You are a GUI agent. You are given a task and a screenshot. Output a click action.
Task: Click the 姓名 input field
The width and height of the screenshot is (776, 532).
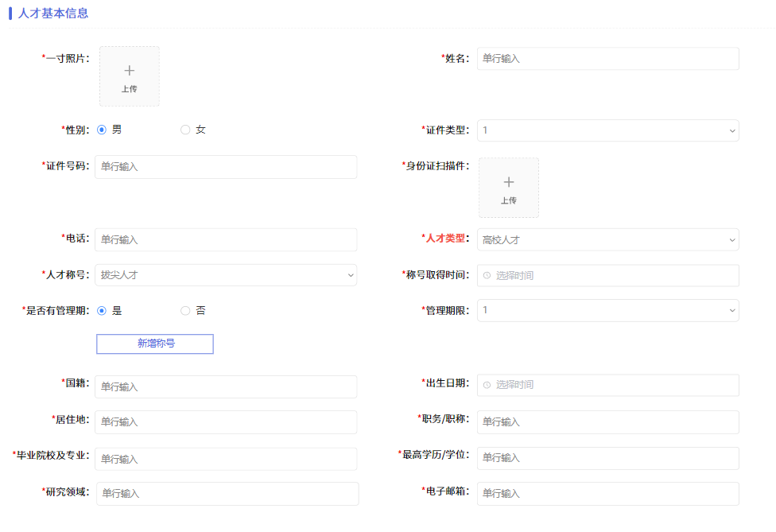pyautogui.click(x=607, y=58)
